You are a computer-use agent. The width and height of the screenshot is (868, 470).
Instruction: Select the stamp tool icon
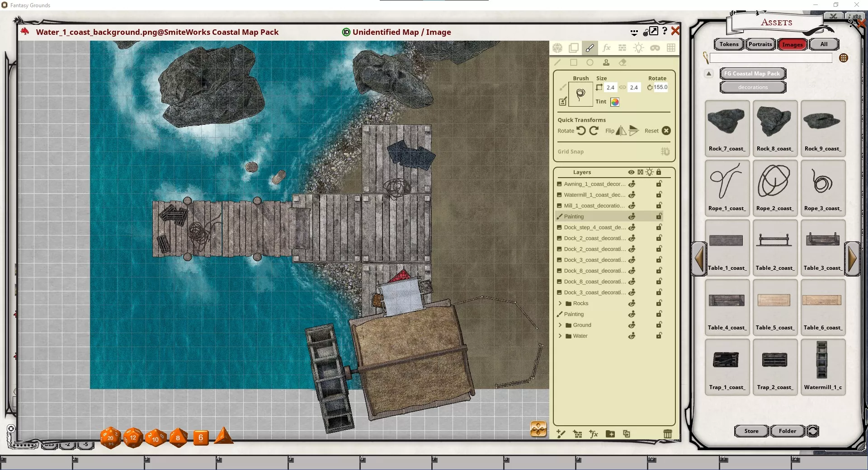tap(606, 62)
